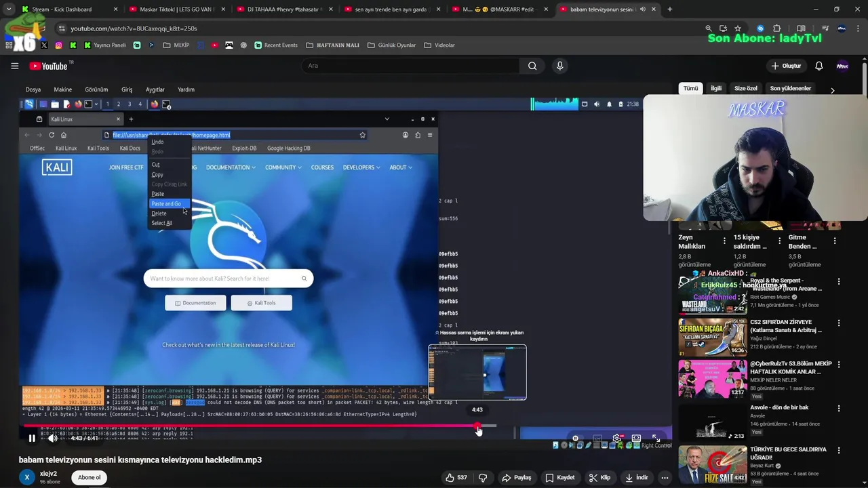Open the TÜRKİYE BU GECE SALDIRIYA UĞRADI thumbnail
This screenshot has height=488, width=868.
tap(713, 464)
